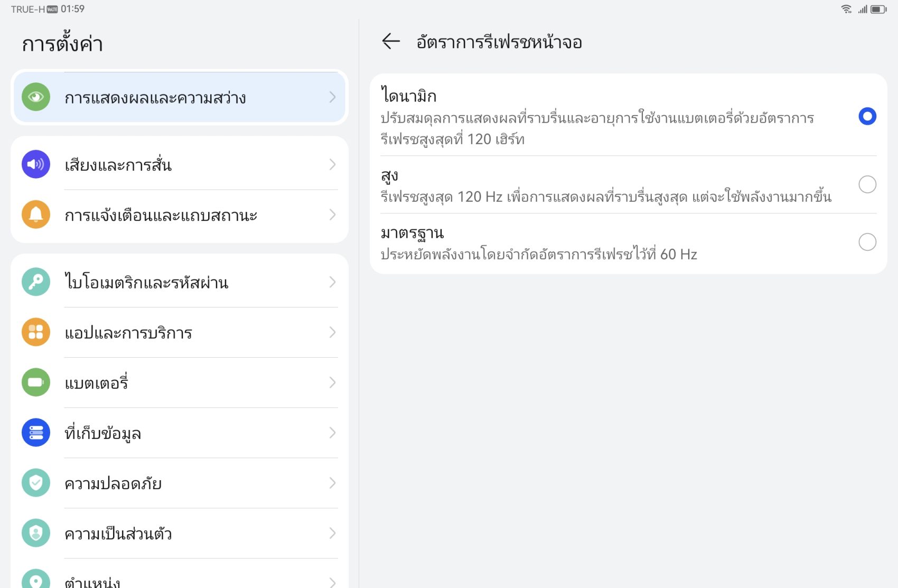Tap the back arrow beside อัตราการรีเฟรชหน้าจอ
Viewport: 898px width, 588px height.
(391, 41)
